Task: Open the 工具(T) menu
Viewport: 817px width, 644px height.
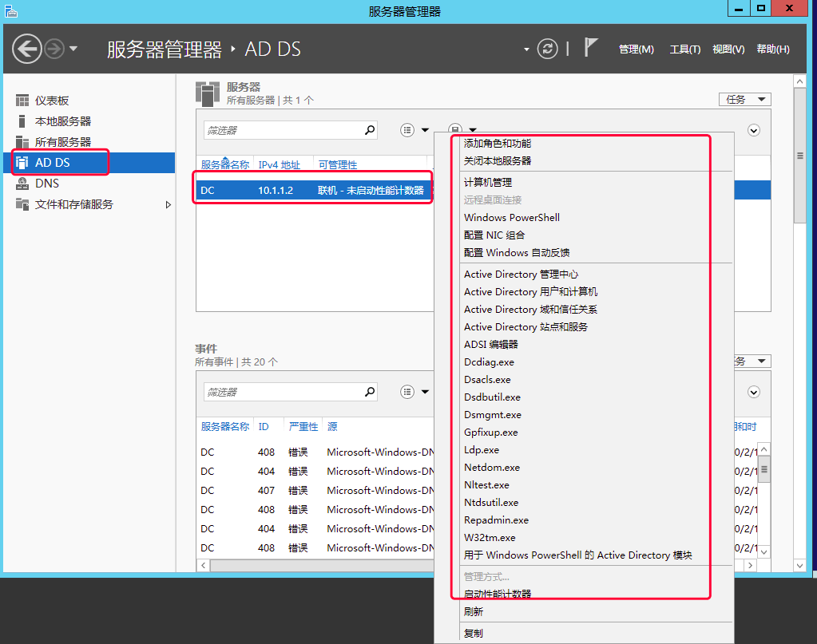Action: click(684, 49)
